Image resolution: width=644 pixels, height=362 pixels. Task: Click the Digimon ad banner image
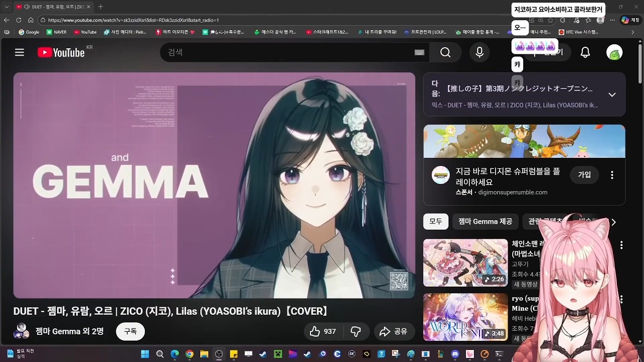pos(524,141)
